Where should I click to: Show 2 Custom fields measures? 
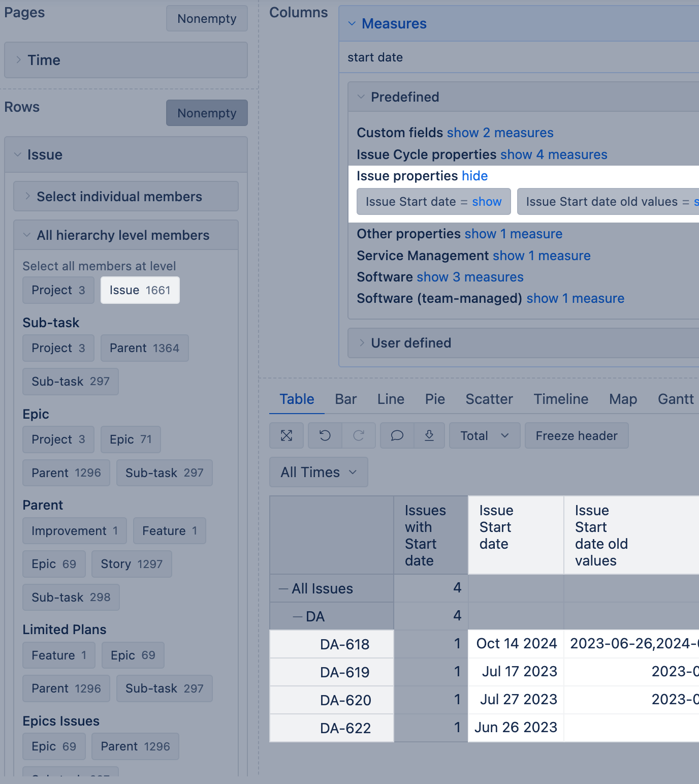pos(500,133)
